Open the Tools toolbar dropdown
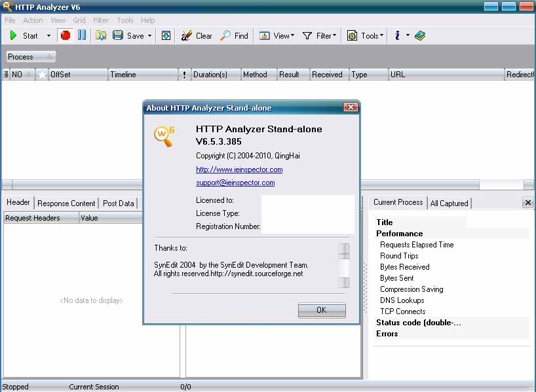 click(366, 35)
